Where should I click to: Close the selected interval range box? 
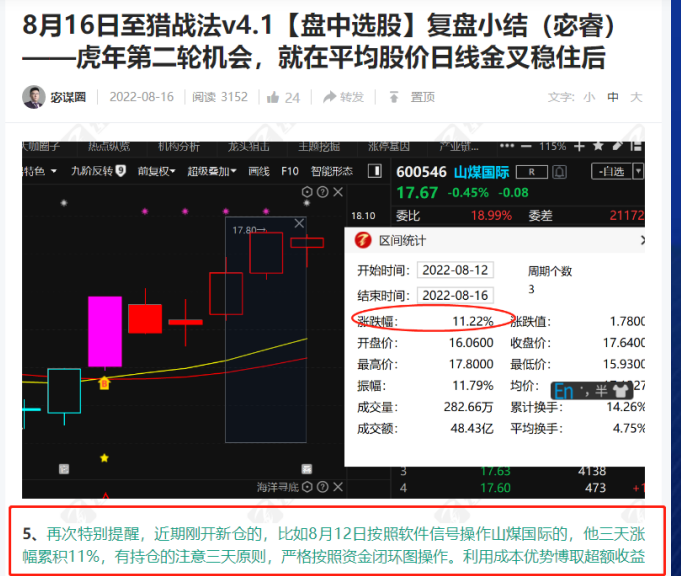(x=299, y=223)
